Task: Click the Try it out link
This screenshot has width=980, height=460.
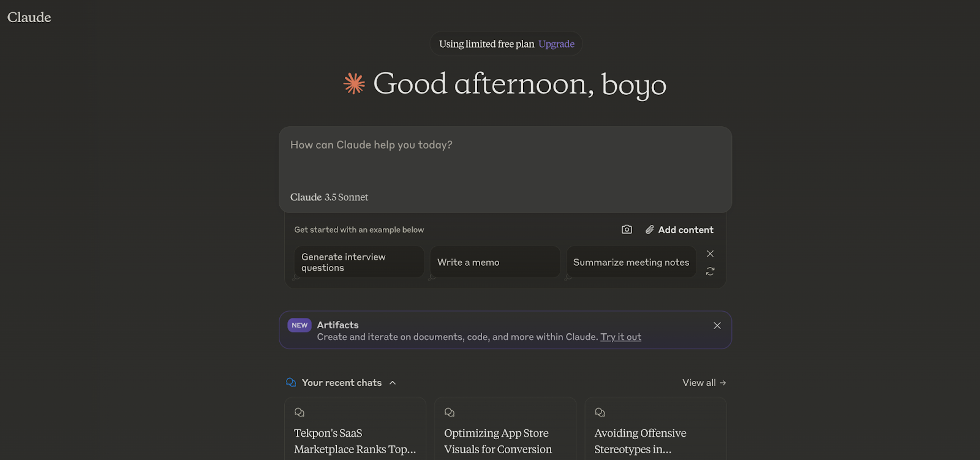Action: coord(620,337)
